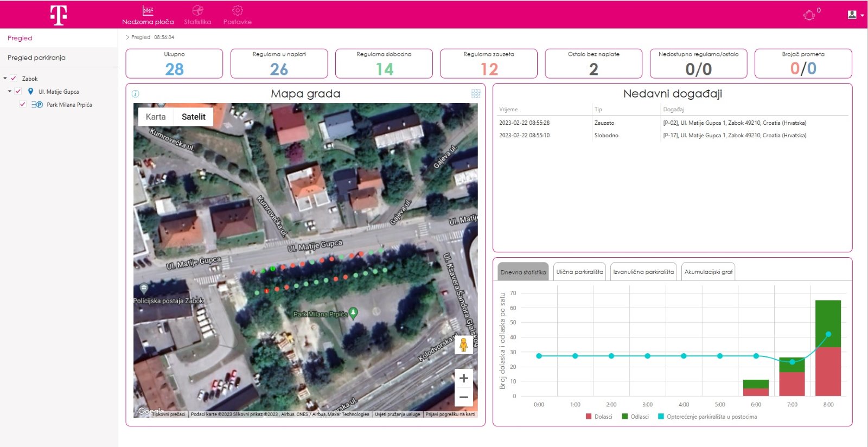Toggle the red Dolasci legend swatch

pyautogui.click(x=589, y=417)
